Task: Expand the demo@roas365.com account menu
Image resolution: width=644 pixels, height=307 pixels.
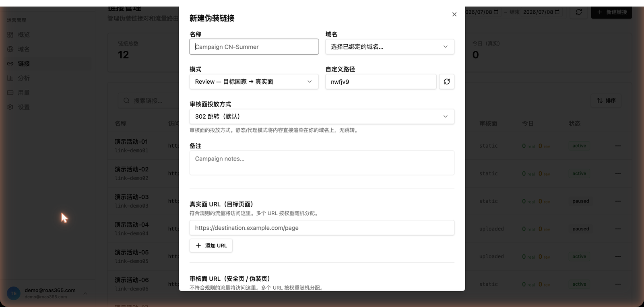Action: 47,293
